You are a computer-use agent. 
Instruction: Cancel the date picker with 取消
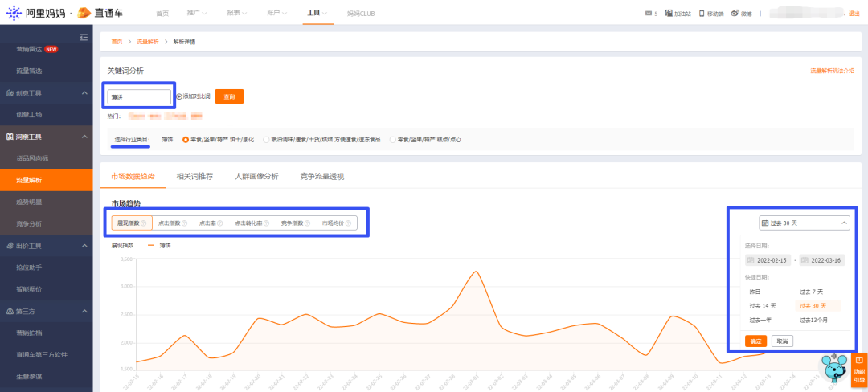782,341
